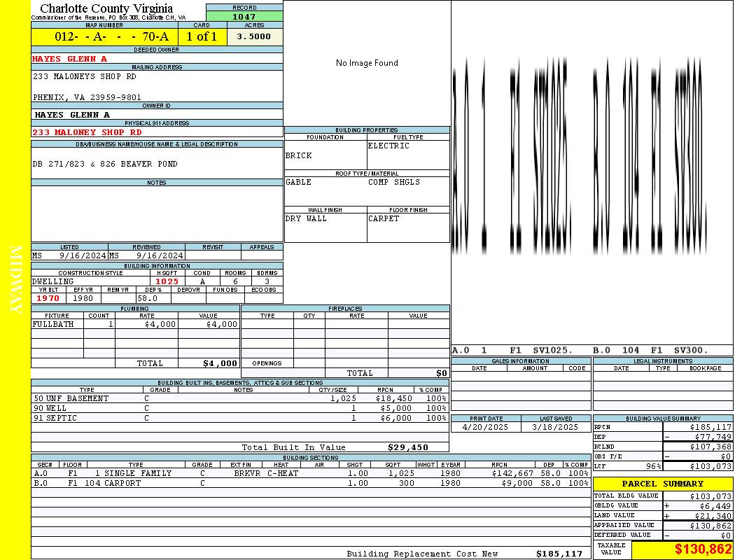Click OBLDG VALUE $6,449

(x=715, y=506)
